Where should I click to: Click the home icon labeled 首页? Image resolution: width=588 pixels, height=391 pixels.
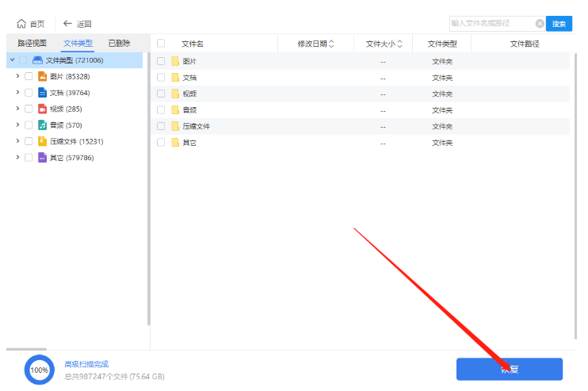pyautogui.click(x=22, y=24)
